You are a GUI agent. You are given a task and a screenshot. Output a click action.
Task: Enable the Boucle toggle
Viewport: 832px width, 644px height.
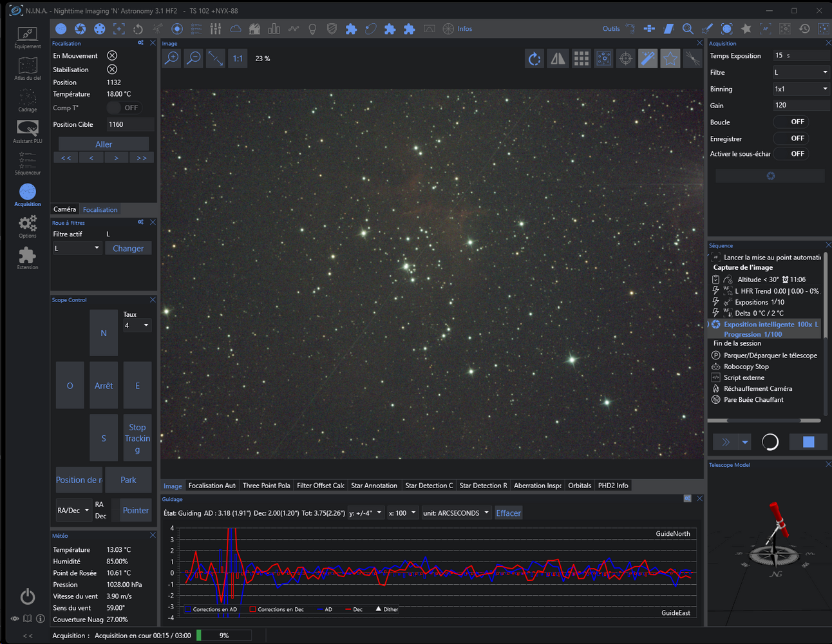point(789,122)
